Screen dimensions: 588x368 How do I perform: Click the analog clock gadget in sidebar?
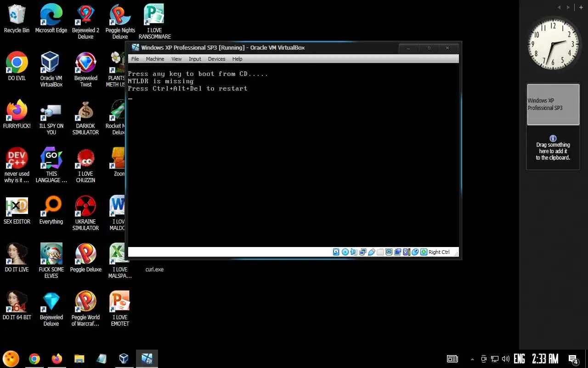coord(553,43)
